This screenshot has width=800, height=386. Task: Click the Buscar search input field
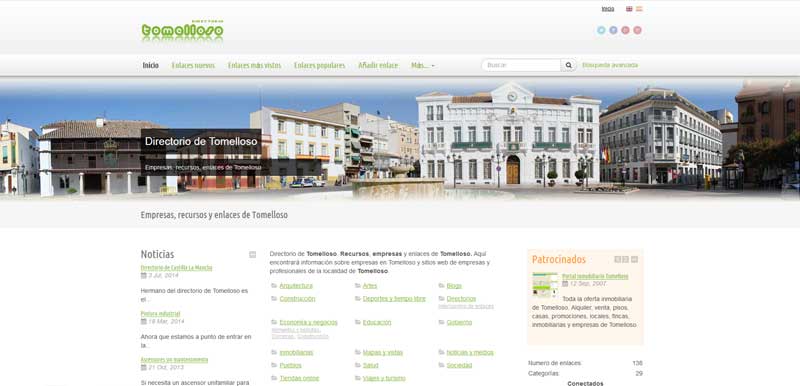coord(521,65)
